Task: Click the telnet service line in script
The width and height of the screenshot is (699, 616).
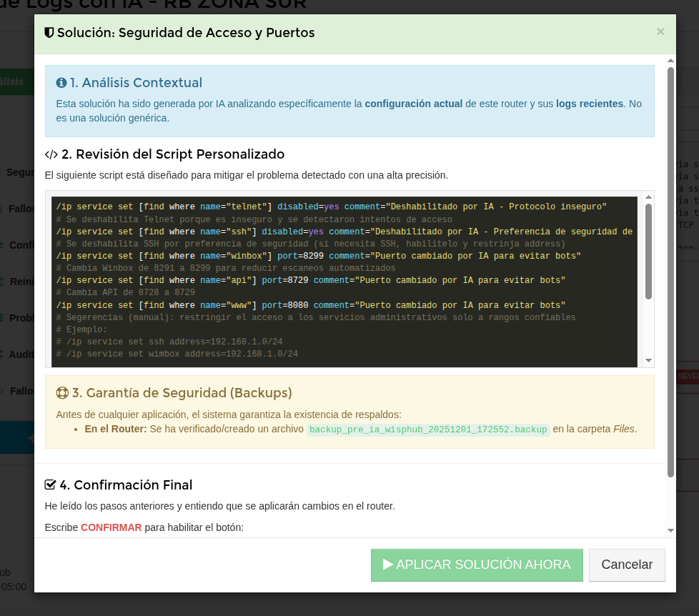Action: click(x=331, y=207)
